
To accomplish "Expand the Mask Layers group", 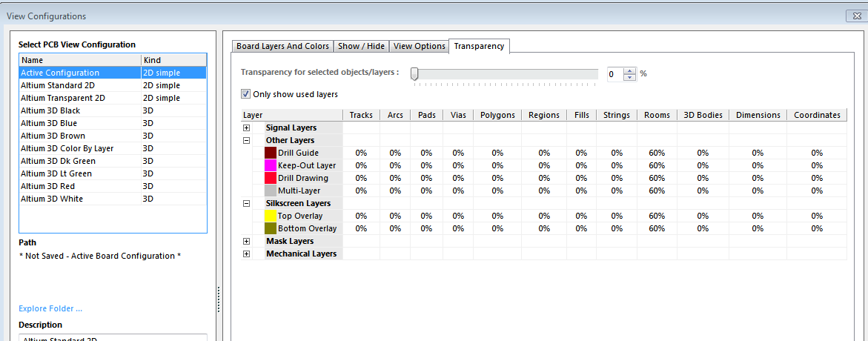I will pyautogui.click(x=246, y=242).
